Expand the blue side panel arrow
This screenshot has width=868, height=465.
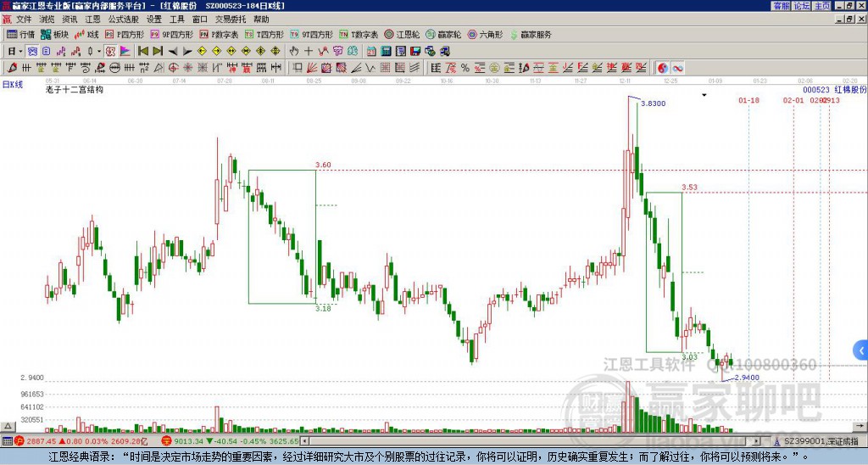point(861,350)
